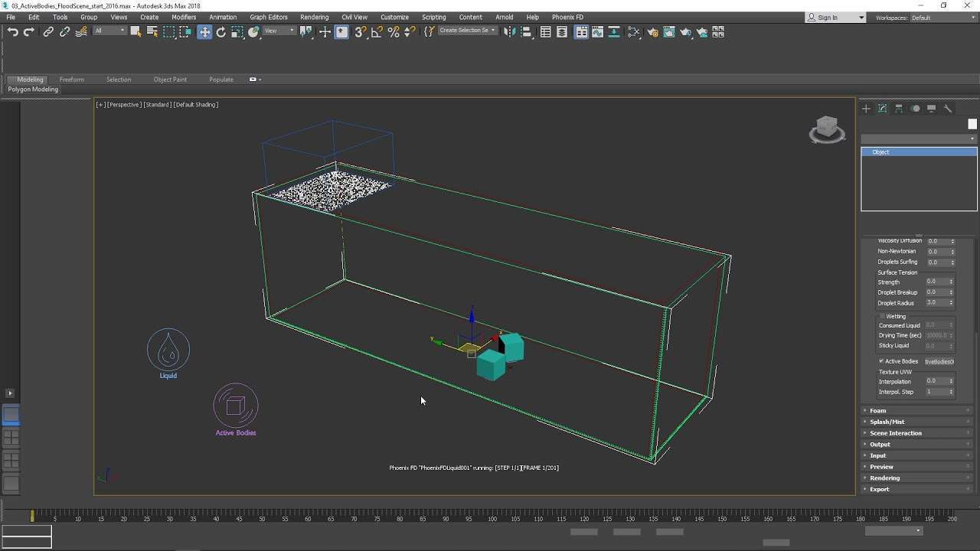Expand the Scene Interaction rollout
This screenshot has width=980, height=551.
895,433
